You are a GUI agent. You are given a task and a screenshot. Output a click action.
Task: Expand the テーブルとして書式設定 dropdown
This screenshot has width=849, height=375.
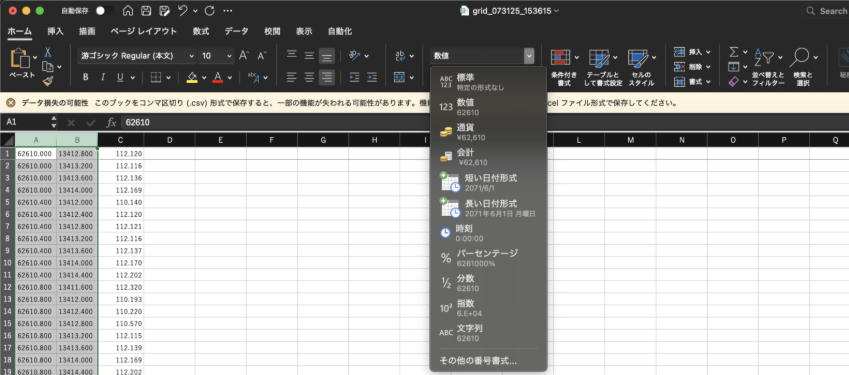pyautogui.click(x=615, y=56)
